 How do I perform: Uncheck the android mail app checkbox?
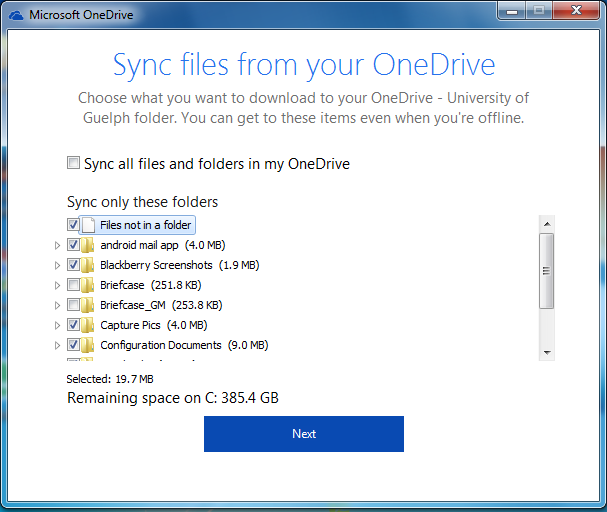point(73,245)
